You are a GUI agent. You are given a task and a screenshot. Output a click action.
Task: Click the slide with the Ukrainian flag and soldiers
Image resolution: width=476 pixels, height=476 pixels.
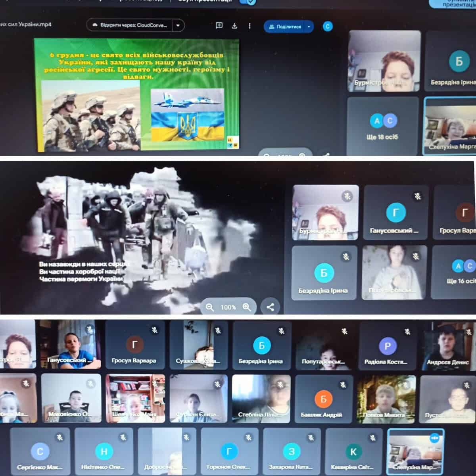click(137, 95)
